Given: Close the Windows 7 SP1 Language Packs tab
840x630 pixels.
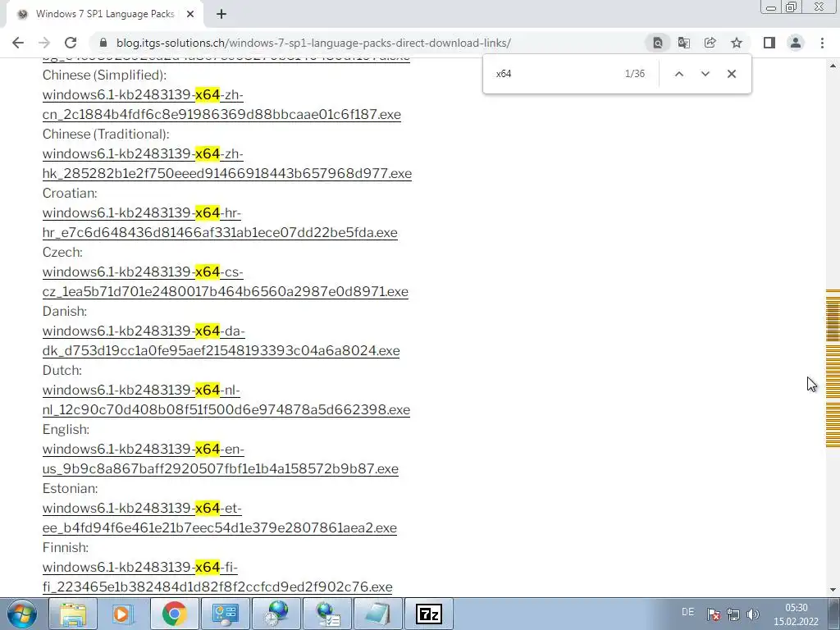Looking at the screenshot, I should coord(190,15).
